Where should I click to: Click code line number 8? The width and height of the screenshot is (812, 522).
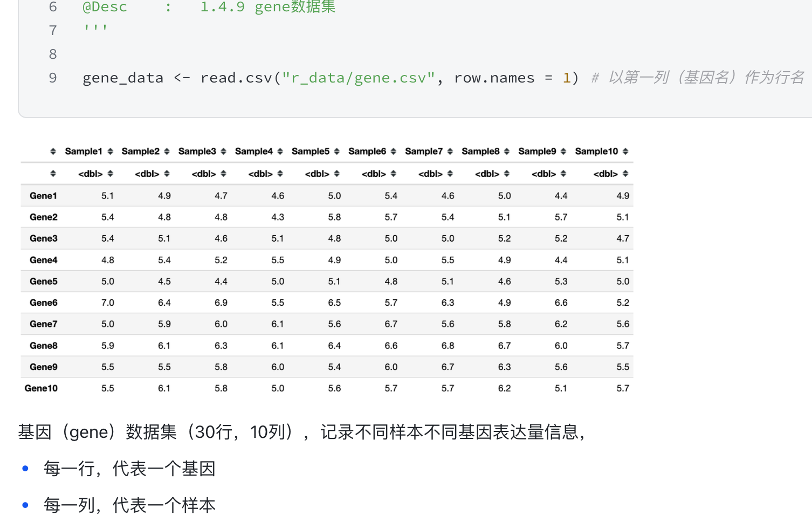[x=53, y=54]
